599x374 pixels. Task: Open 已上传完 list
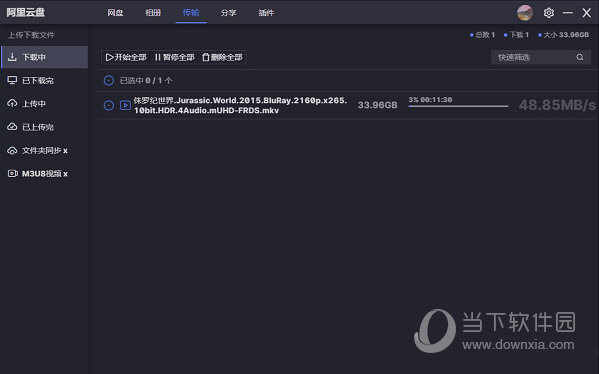point(45,127)
